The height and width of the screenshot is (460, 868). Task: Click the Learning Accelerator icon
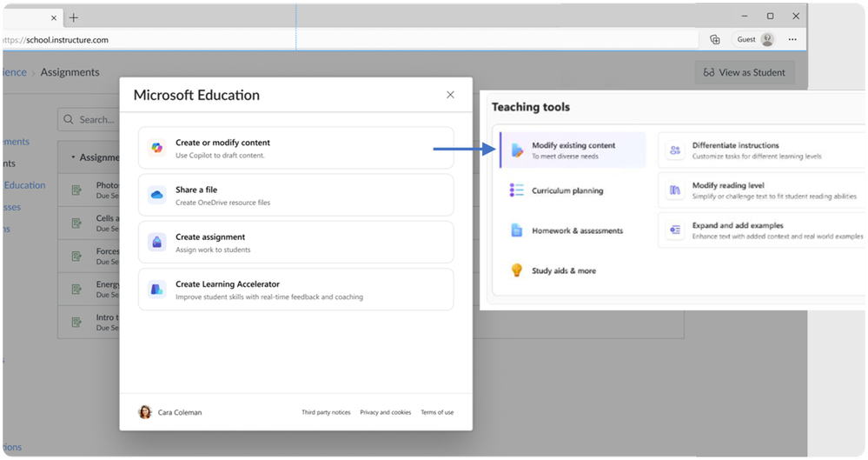click(157, 290)
